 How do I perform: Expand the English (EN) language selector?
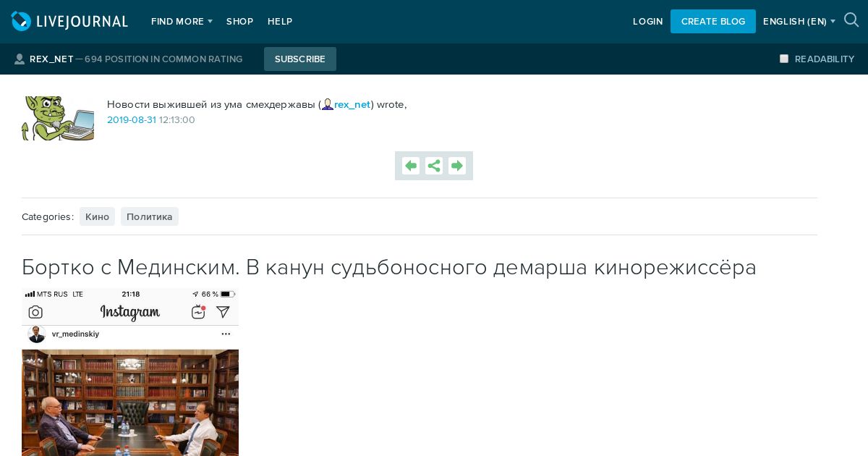click(x=799, y=22)
